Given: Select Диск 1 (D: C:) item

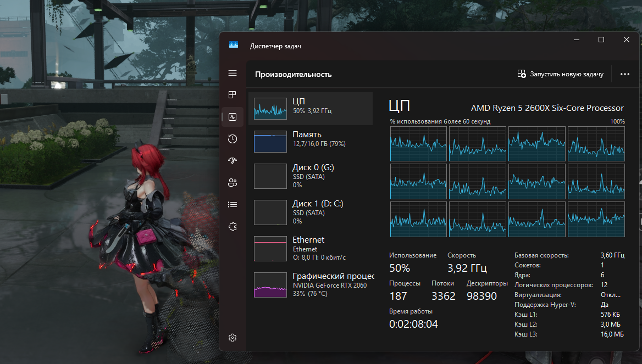Looking at the screenshot, I should click(x=311, y=212).
